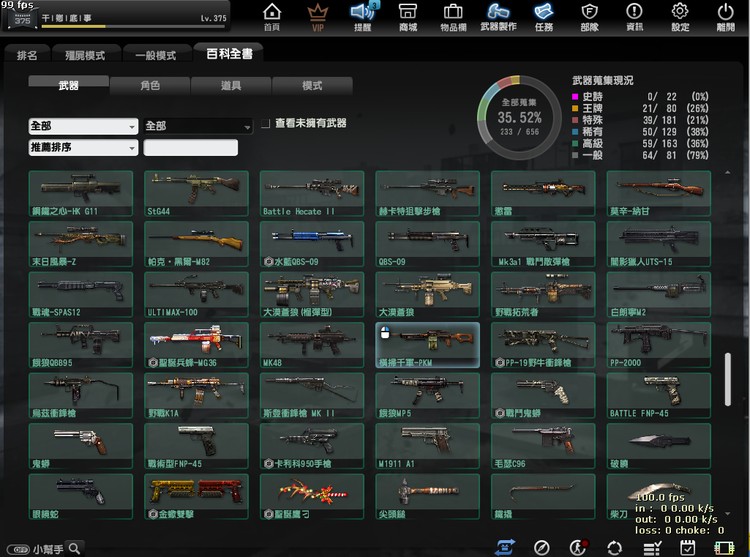
Task: Select the M1911 A1 pistol card
Action: coord(428,446)
